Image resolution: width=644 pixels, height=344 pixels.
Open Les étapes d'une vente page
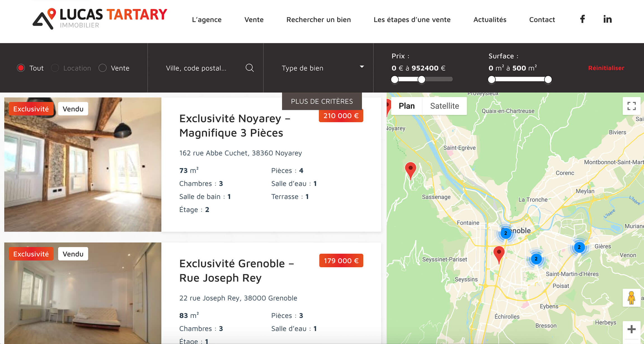(412, 20)
